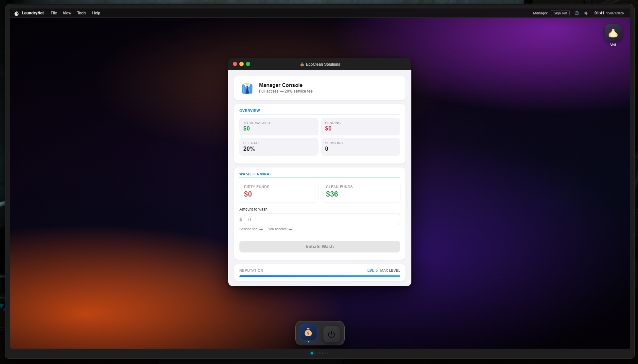Select the Dirty Funds card
The height and width of the screenshot is (364, 638).
pyautogui.click(x=279, y=191)
